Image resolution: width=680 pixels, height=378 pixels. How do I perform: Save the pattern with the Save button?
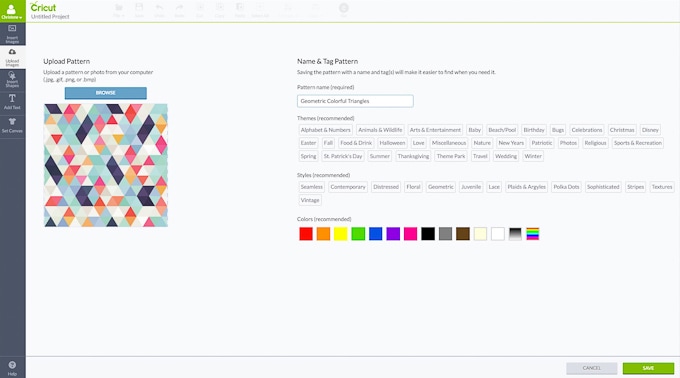pyautogui.click(x=648, y=368)
